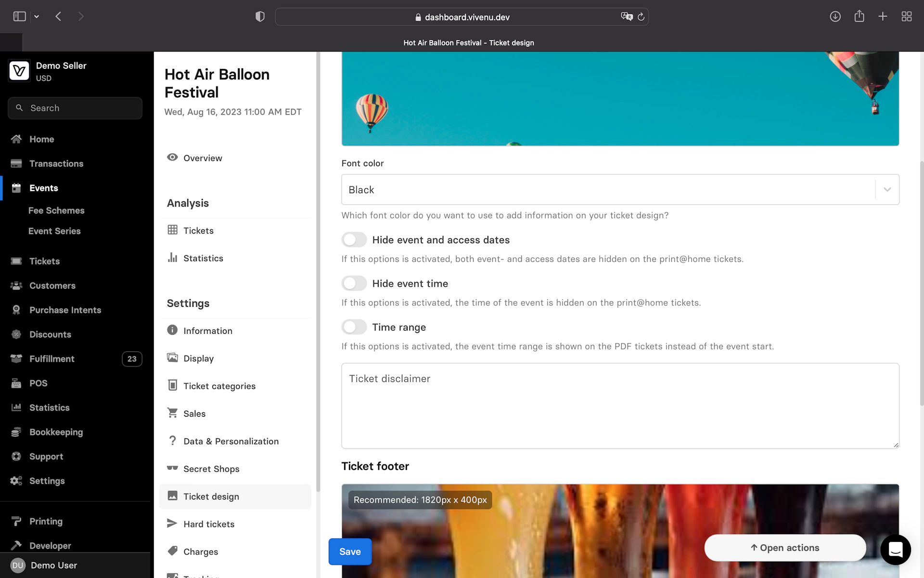Toggle Hide event time switch
Image resolution: width=924 pixels, height=578 pixels.
point(354,284)
